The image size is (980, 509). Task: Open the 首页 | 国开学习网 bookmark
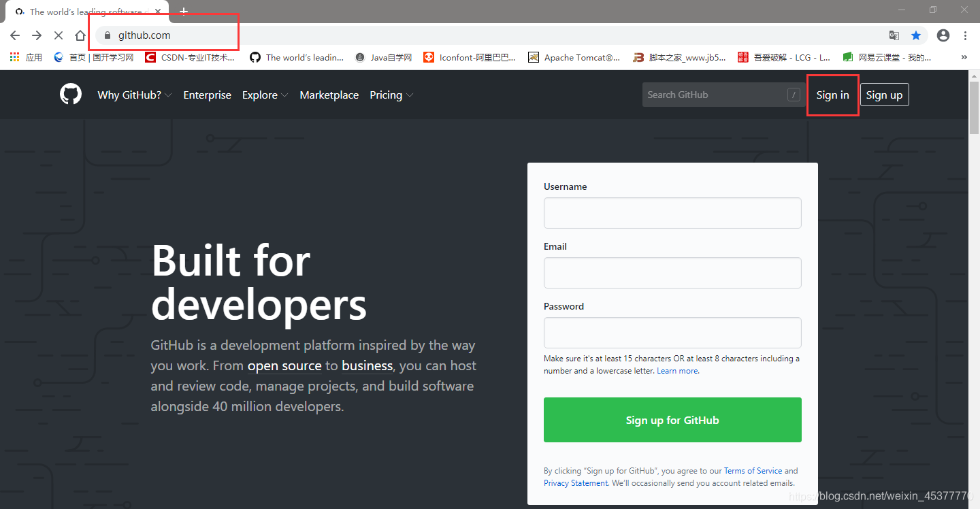coord(94,58)
